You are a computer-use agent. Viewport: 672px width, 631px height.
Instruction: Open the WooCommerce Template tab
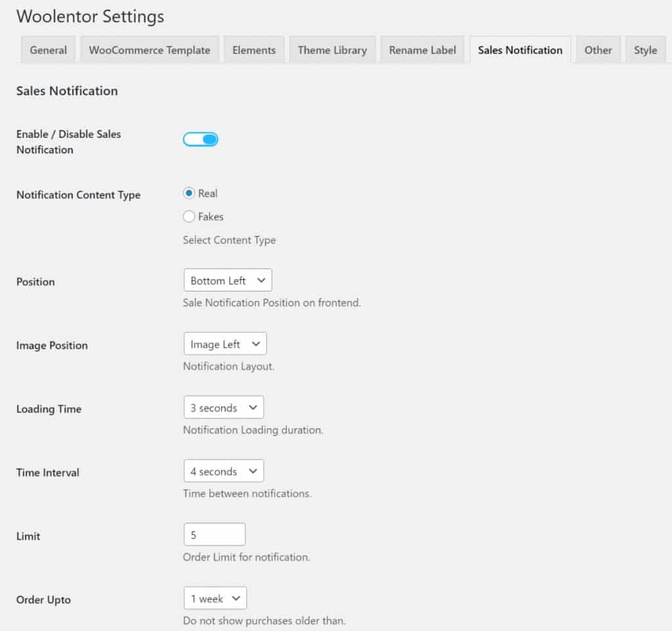149,49
